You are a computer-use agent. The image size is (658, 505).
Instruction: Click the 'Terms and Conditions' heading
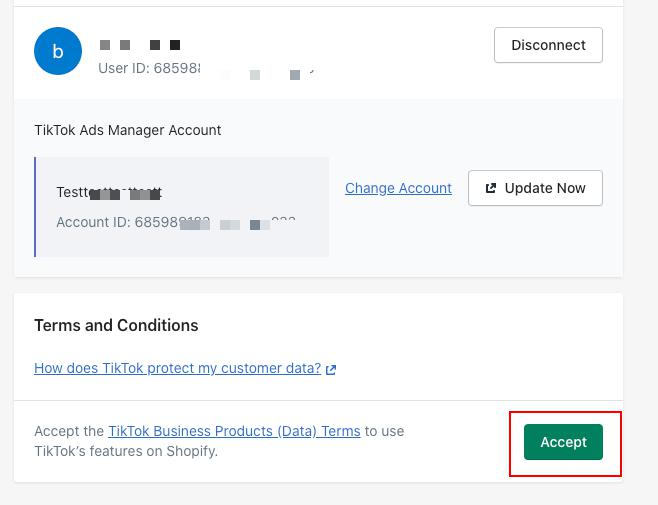tap(116, 325)
